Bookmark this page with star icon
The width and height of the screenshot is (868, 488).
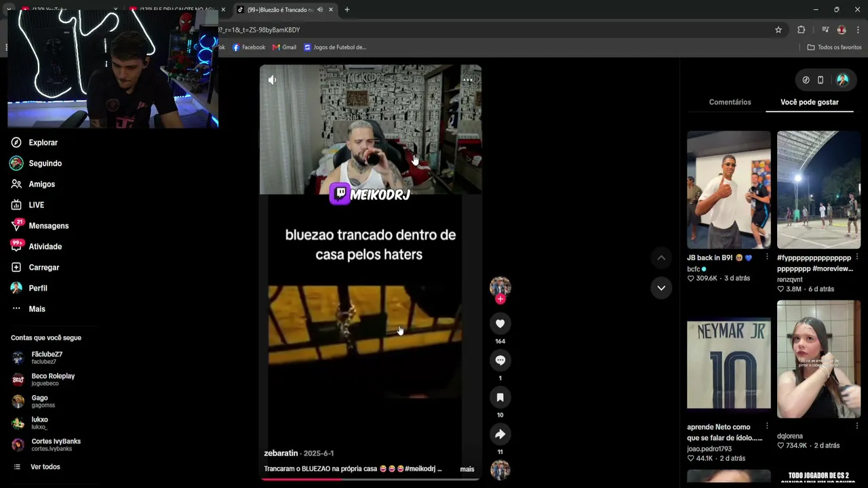pos(778,30)
